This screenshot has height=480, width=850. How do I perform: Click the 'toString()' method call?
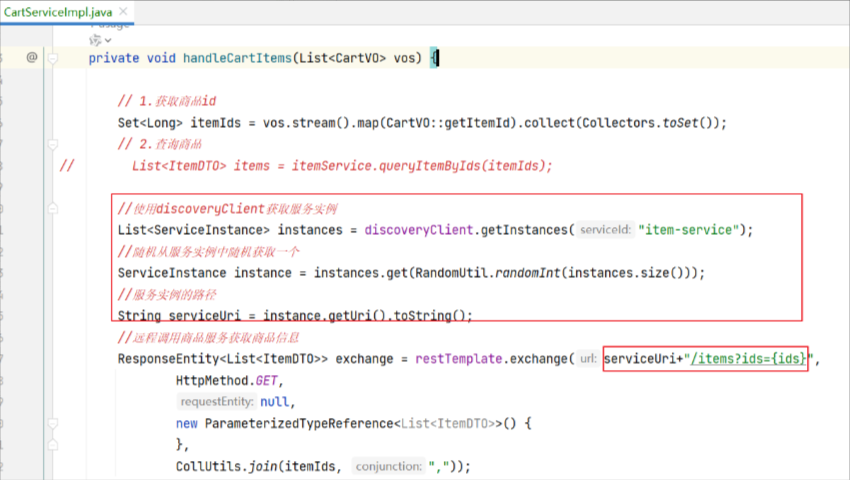(x=429, y=316)
